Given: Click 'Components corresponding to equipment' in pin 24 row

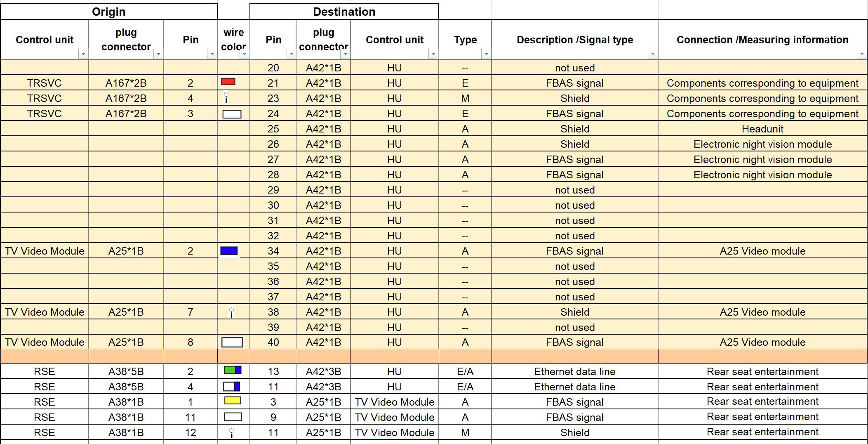Looking at the screenshot, I should pos(762,113).
